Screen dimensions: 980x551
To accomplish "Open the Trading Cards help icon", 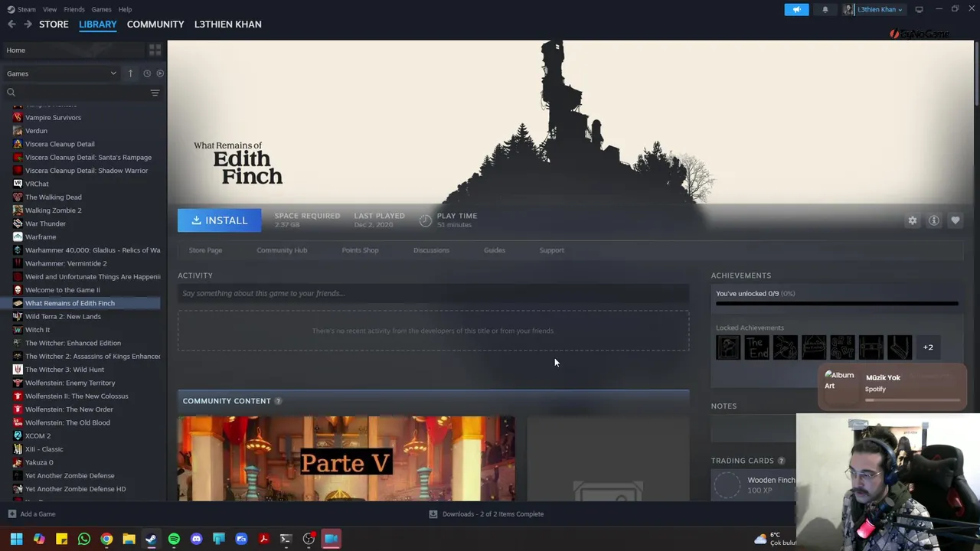I will click(781, 461).
